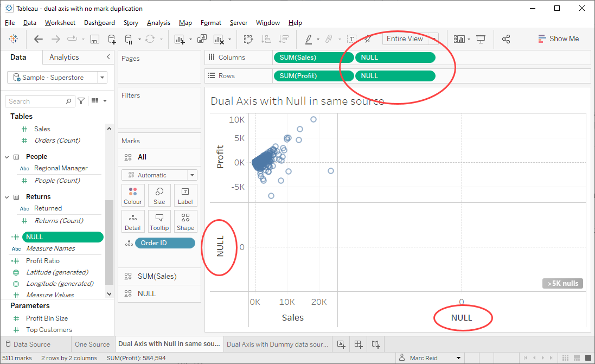Click the Show Me button

pos(558,39)
